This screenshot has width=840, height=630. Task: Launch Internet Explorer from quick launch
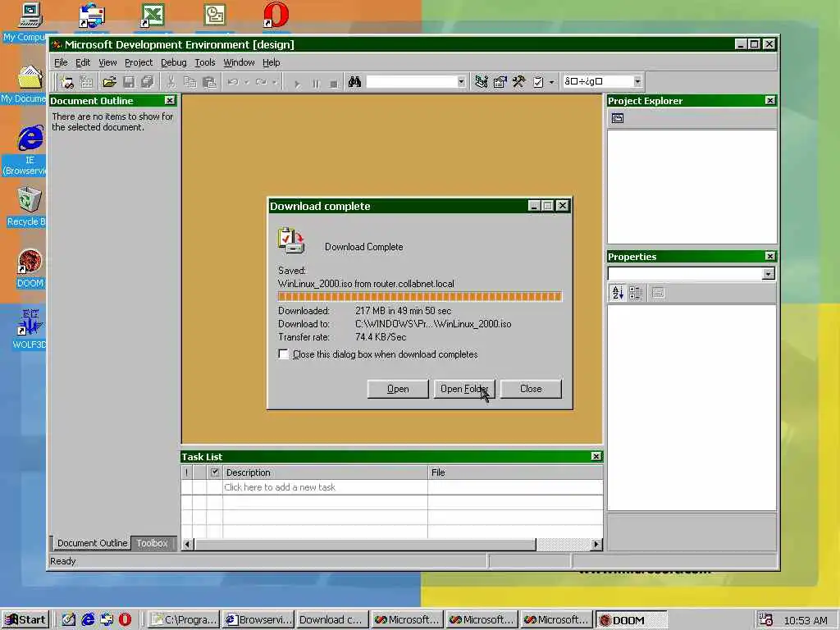[88, 619]
